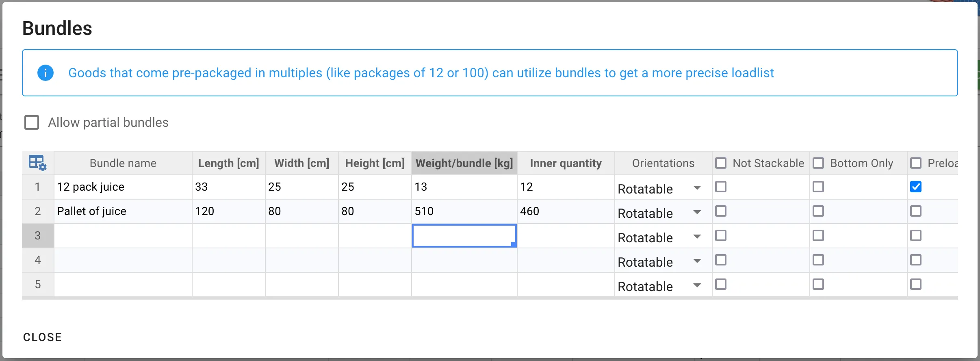
Task: Click the blue info icon in the banner
Action: 45,73
